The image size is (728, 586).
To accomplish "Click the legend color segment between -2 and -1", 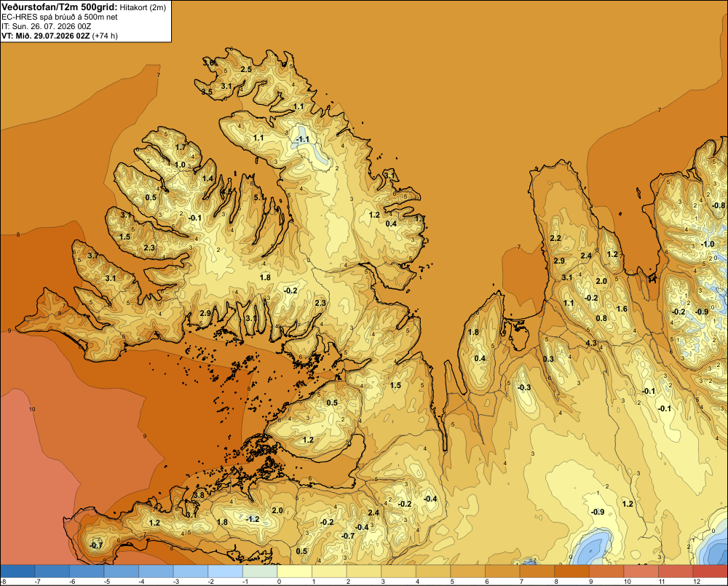I will pyautogui.click(x=225, y=571).
